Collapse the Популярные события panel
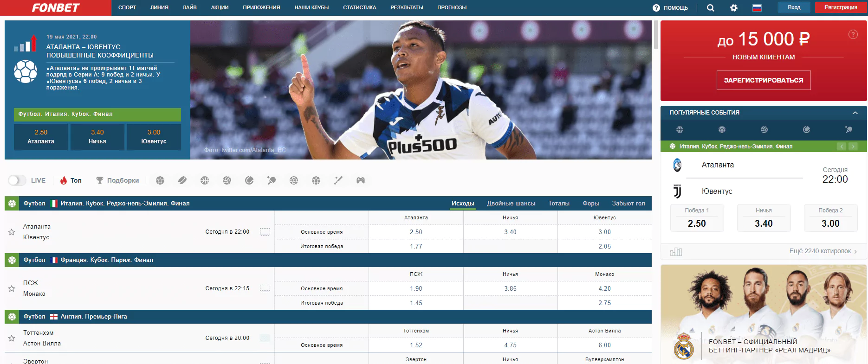 pyautogui.click(x=855, y=113)
